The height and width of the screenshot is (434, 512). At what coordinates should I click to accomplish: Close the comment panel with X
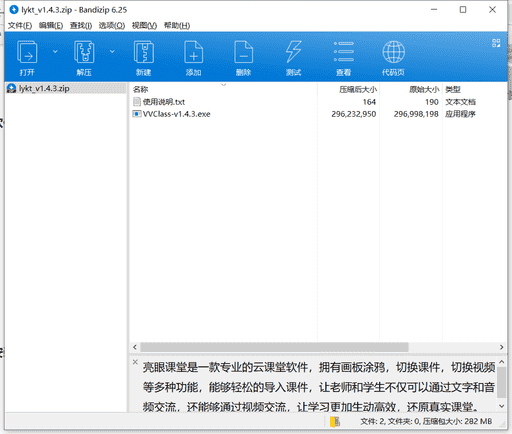pyautogui.click(x=135, y=362)
